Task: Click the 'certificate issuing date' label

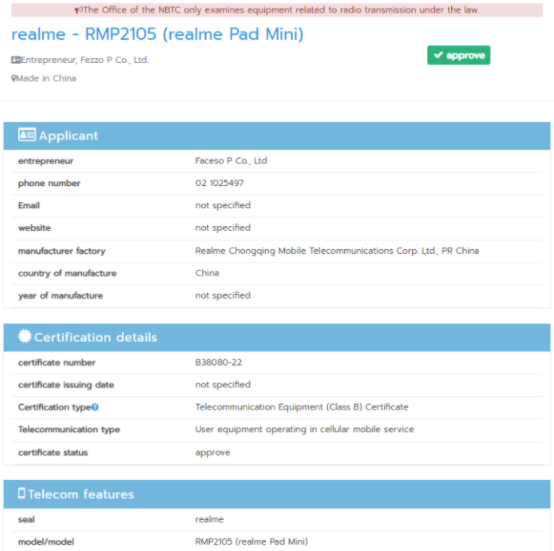Action: [x=66, y=385]
